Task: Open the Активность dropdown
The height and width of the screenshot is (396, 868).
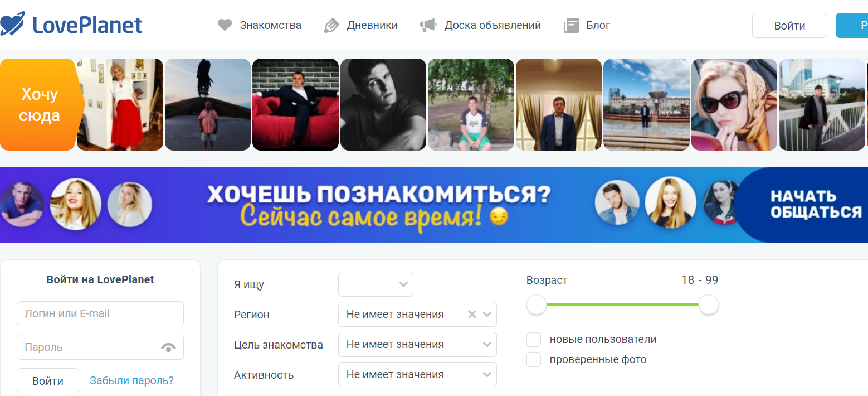Action: [x=417, y=374]
